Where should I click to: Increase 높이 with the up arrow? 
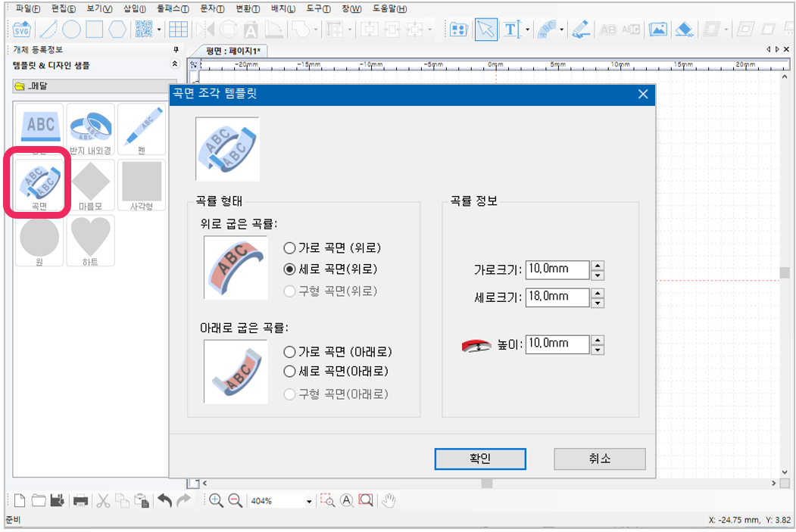[x=598, y=341]
